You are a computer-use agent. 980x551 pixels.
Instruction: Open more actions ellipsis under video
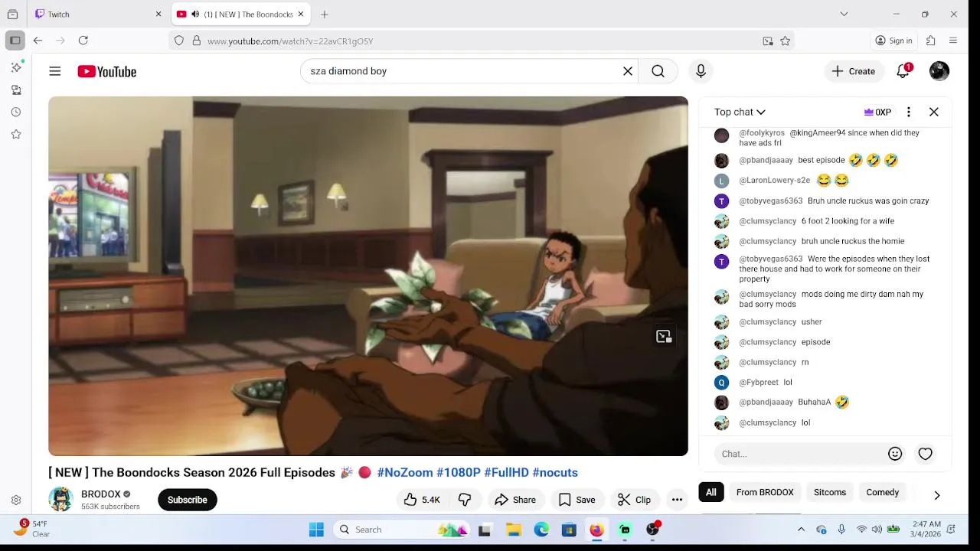677,500
